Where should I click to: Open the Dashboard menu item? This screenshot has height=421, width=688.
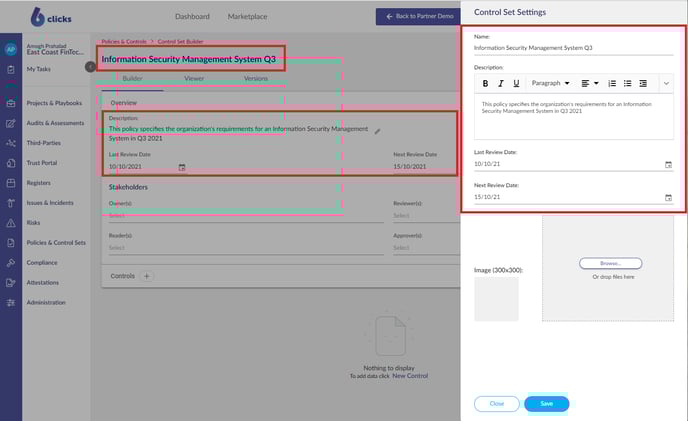click(192, 17)
